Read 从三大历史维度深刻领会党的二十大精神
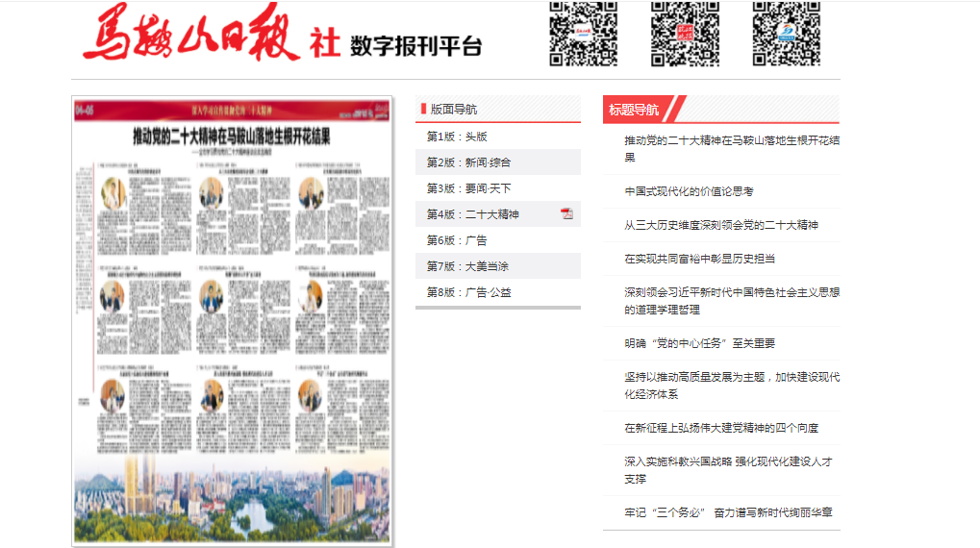Viewport: 980px width, 548px height. 720,225
